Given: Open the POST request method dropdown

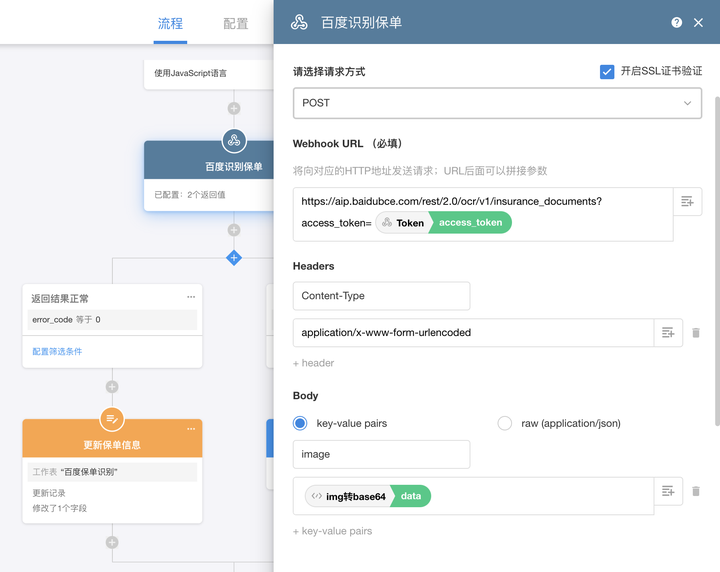Looking at the screenshot, I should pos(497,103).
